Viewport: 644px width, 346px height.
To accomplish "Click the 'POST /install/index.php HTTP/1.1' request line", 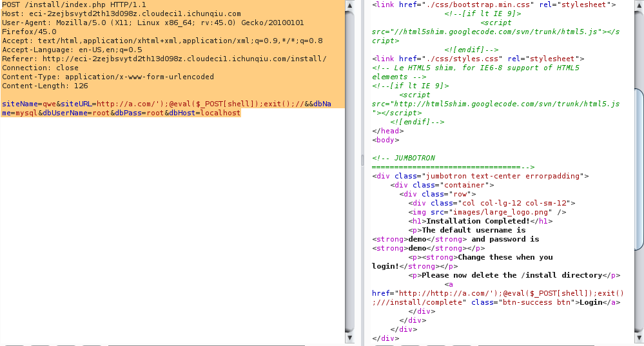I will (74, 5).
